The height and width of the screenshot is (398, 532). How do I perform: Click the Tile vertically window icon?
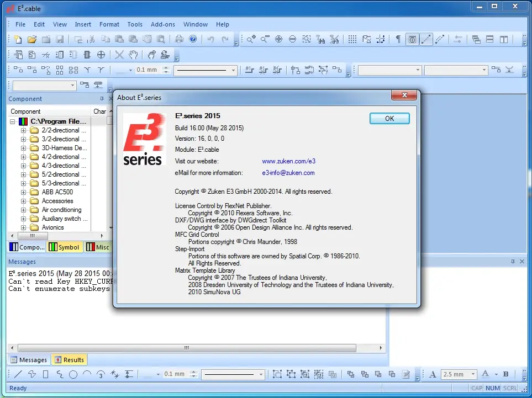point(503,39)
